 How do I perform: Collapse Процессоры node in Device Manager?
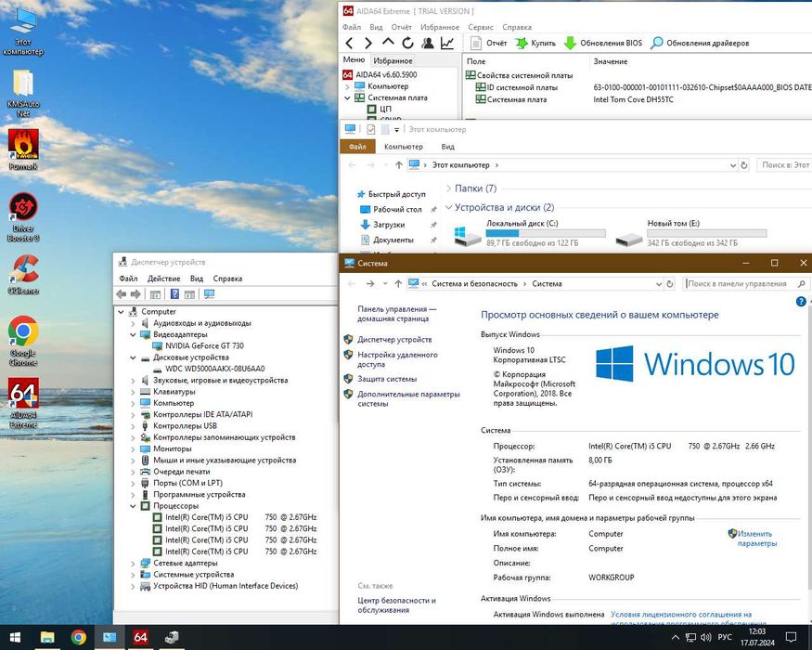133,506
